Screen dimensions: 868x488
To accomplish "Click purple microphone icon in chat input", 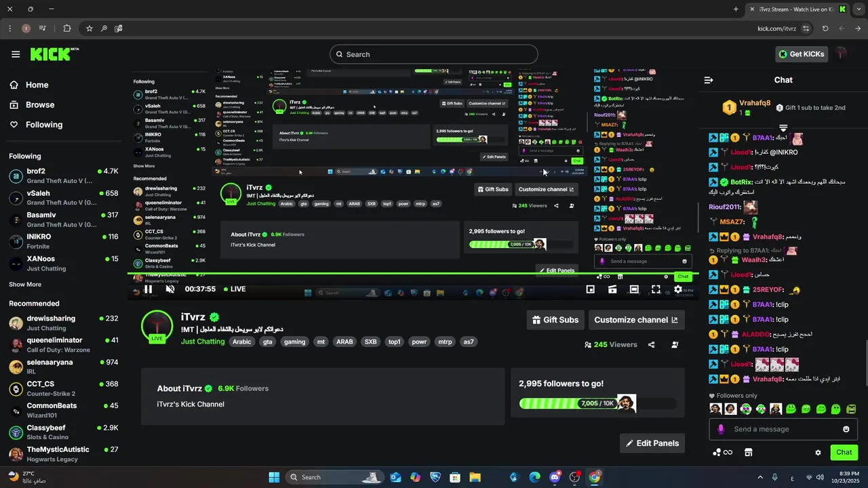I will click(x=721, y=429).
